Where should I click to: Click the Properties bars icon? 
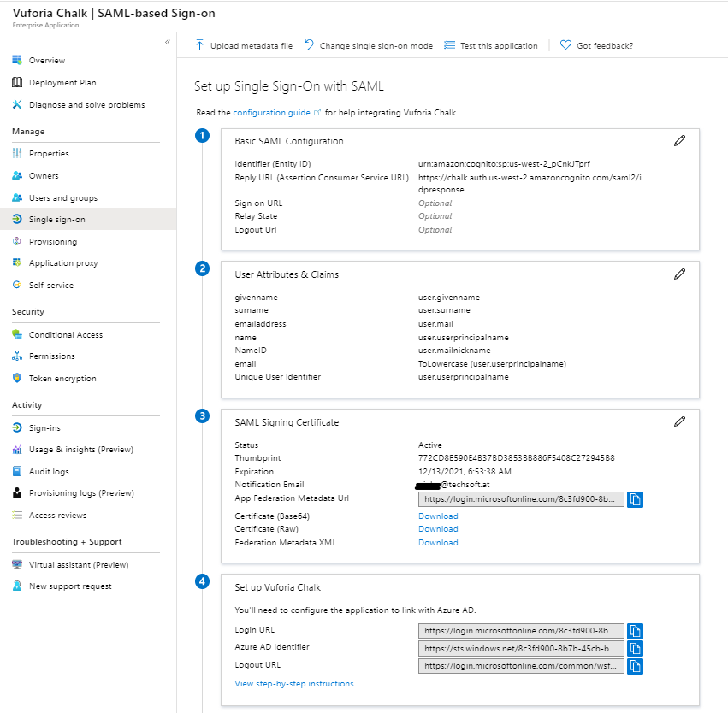[17, 153]
